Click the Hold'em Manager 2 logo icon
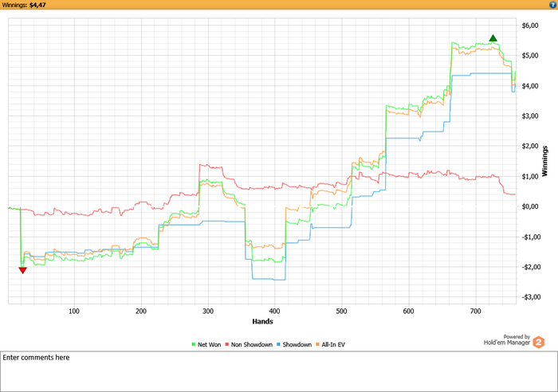Screen dimensions: 558x392 pyautogui.click(x=538, y=342)
